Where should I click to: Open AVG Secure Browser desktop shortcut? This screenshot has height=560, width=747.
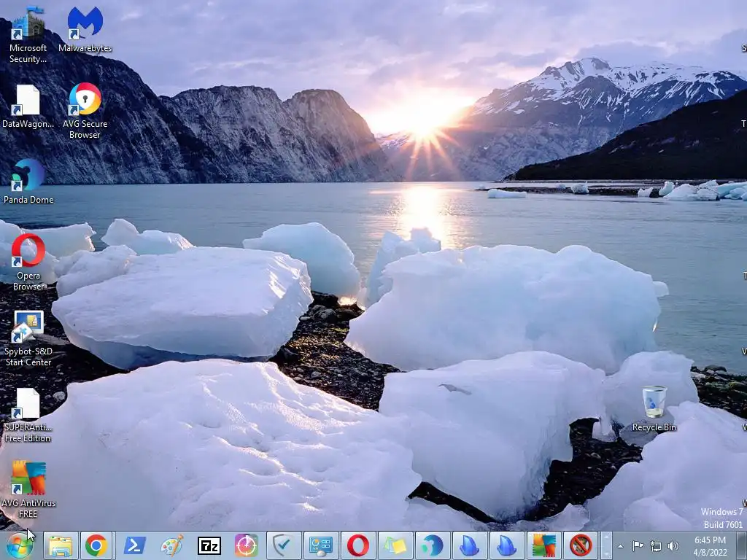tap(85, 111)
